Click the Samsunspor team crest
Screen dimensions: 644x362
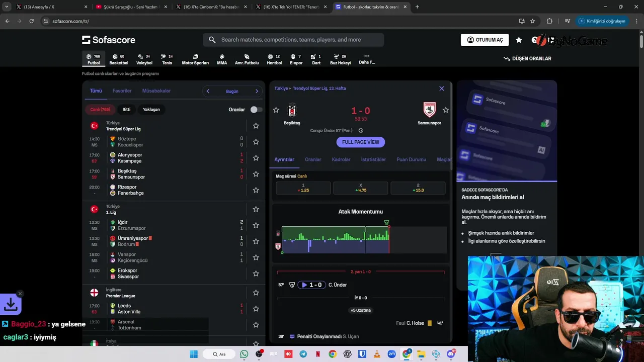pyautogui.click(x=429, y=110)
